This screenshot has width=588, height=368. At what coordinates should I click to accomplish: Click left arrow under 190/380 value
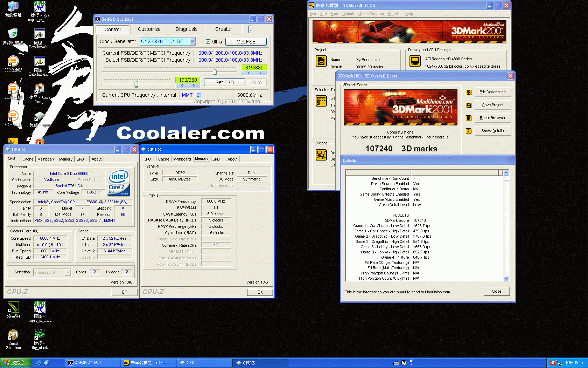182,85
